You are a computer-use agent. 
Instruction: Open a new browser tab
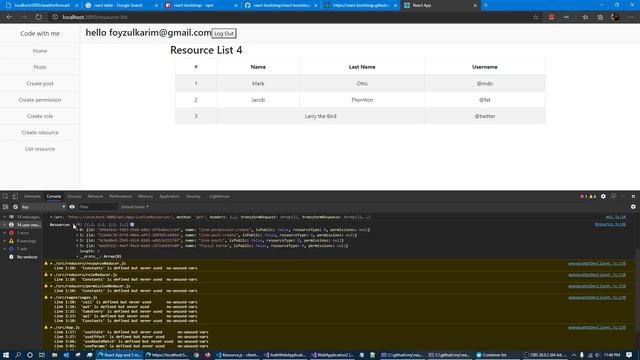486,5
